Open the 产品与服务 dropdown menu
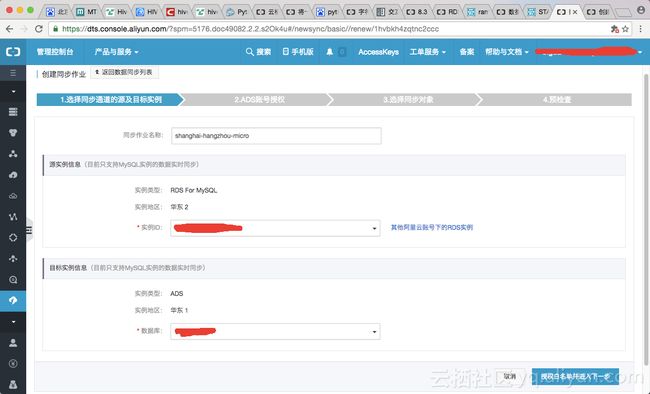This screenshot has height=394, width=650. (116, 52)
